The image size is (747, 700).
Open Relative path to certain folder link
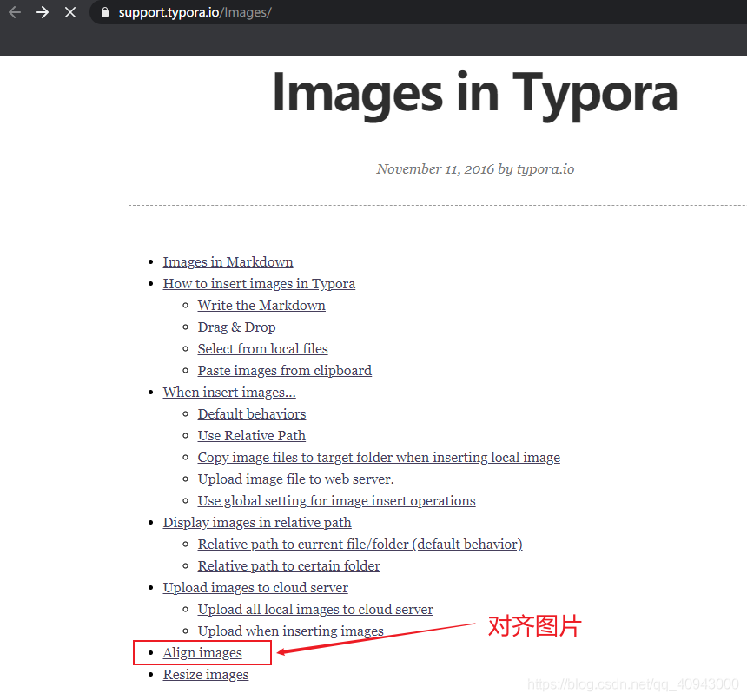coord(289,565)
